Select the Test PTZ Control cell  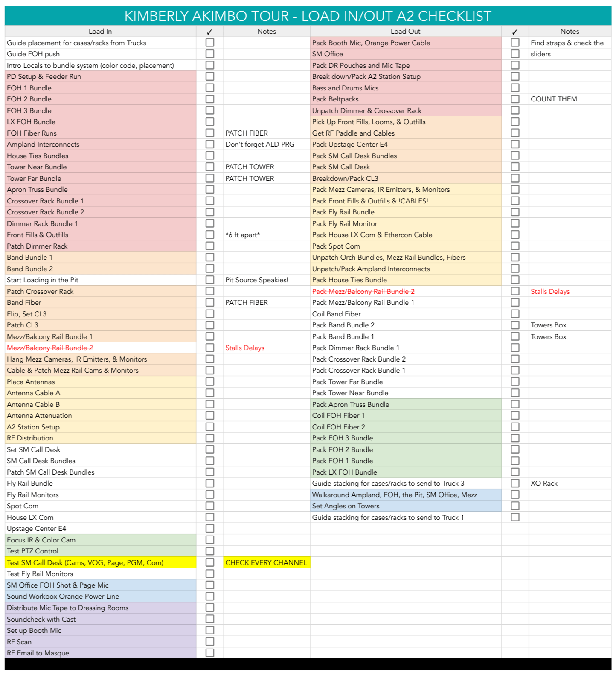point(100,551)
